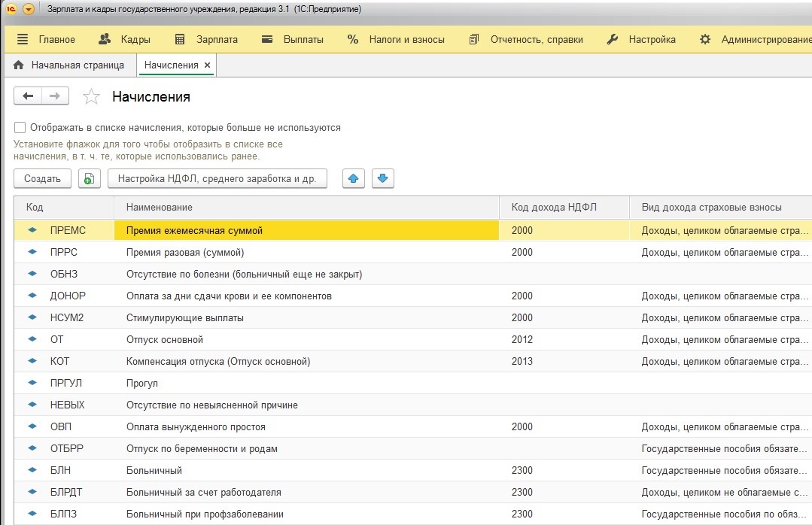The image size is (812, 525).
Task: Sort by Код дохода НДФЛ column header
Action: point(564,207)
